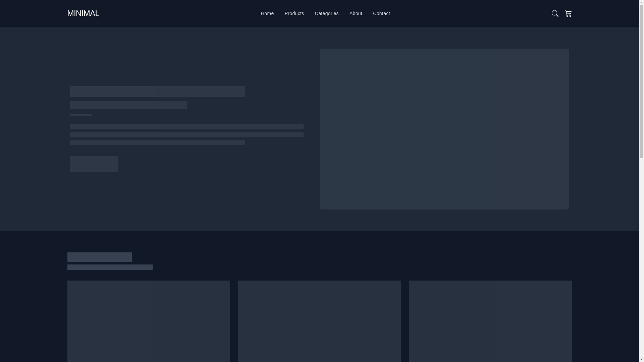Open the Categories nav item
Screen dimensions: 644x362
click(x=327, y=13)
